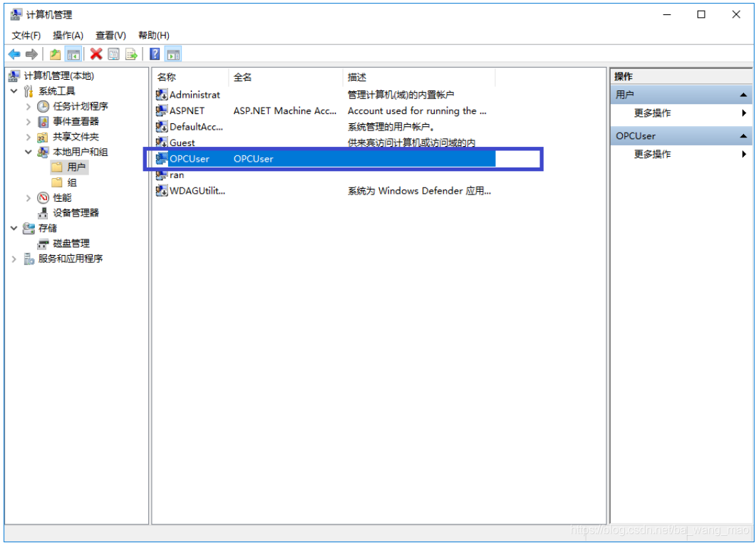Click the 本地用户和组 icon

43,152
